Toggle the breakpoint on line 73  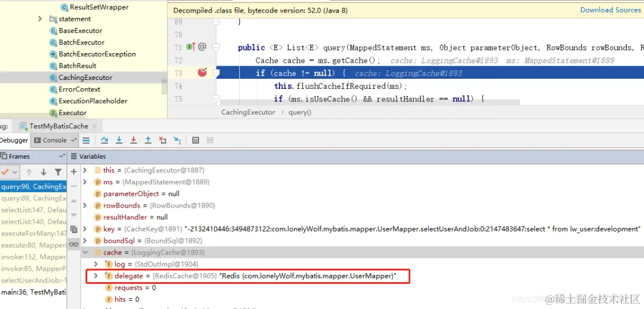point(202,73)
